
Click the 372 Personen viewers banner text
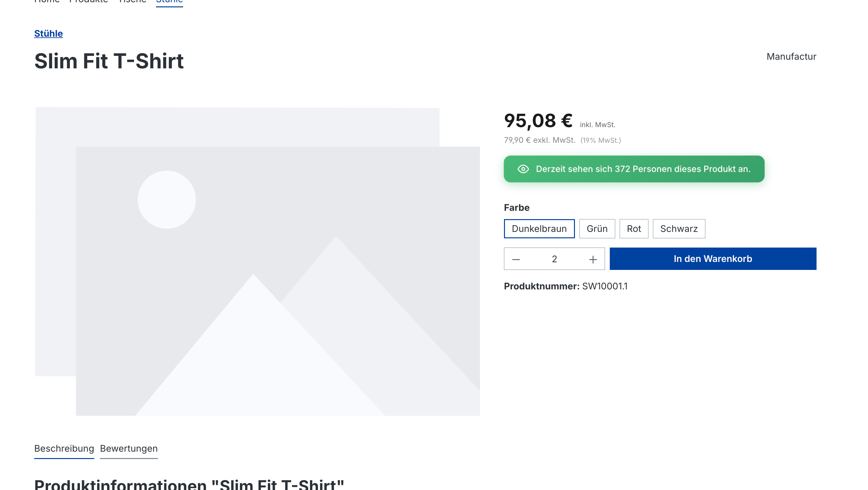point(643,169)
